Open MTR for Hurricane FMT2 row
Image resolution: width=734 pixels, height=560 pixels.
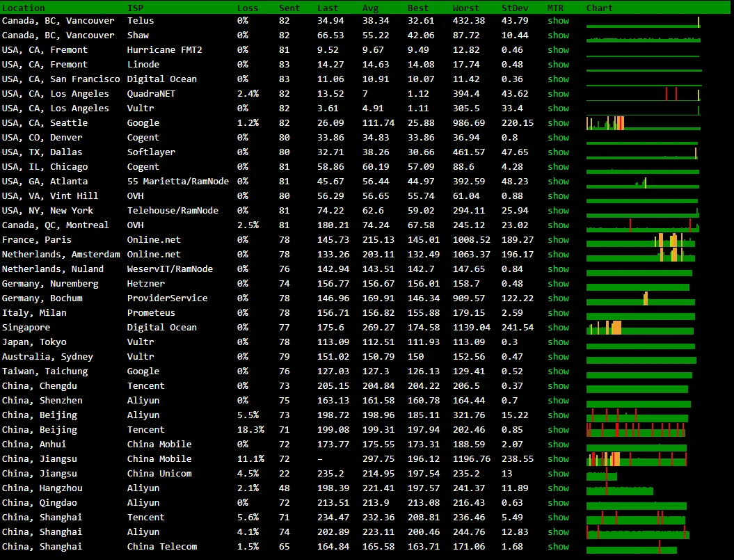click(x=559, y=49)
